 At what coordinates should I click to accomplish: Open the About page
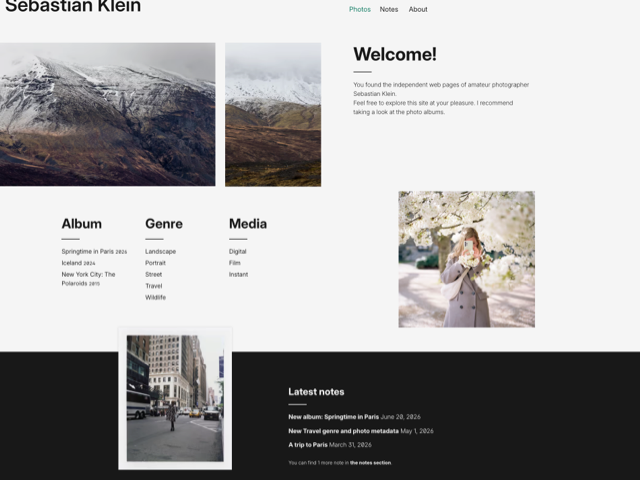coord(418,9)
